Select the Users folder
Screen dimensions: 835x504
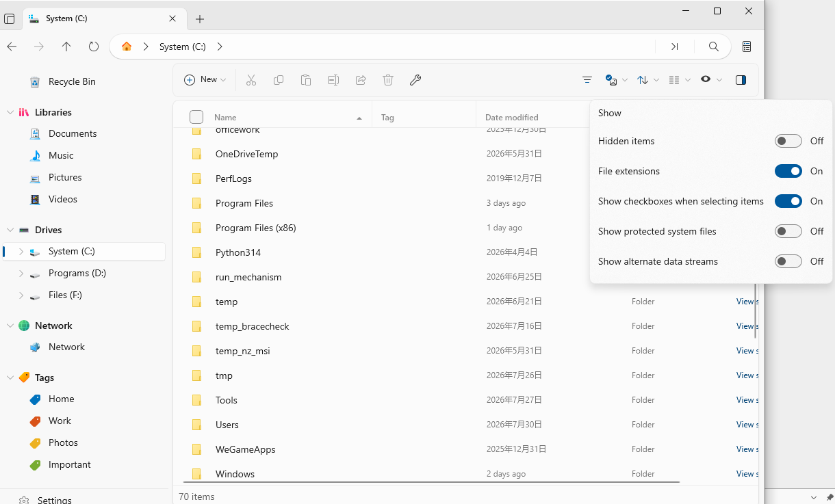[x=227, y=425]
